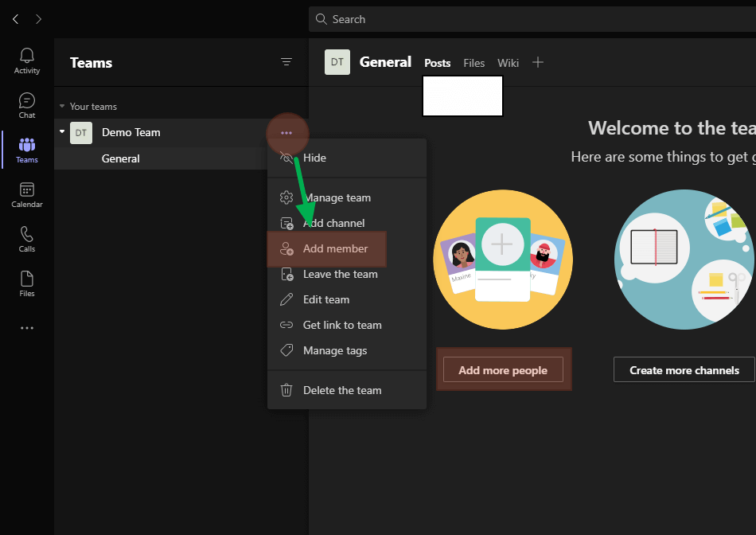Click the Manage team gear icon
This screenshot has width=756, height=535.
click(x=286, y=197)
